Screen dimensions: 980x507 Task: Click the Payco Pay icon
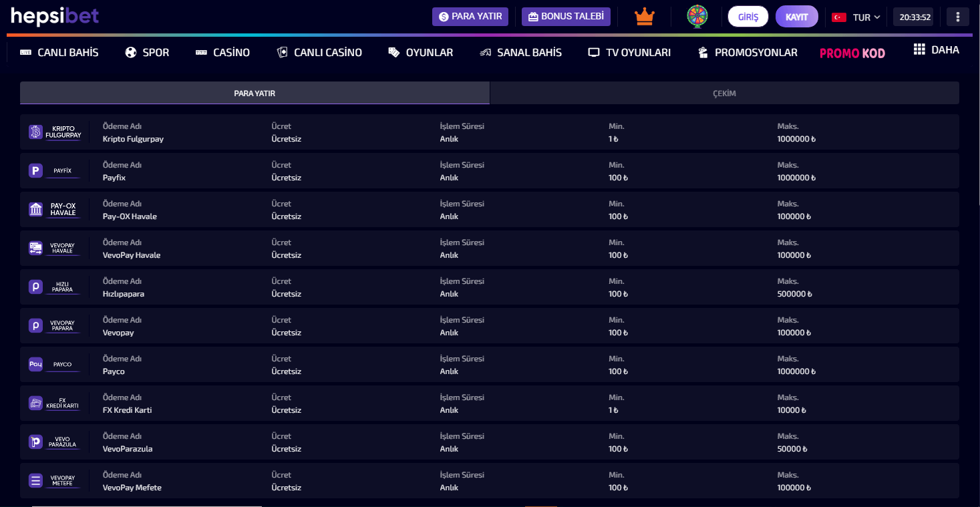(x=35, y=365)
